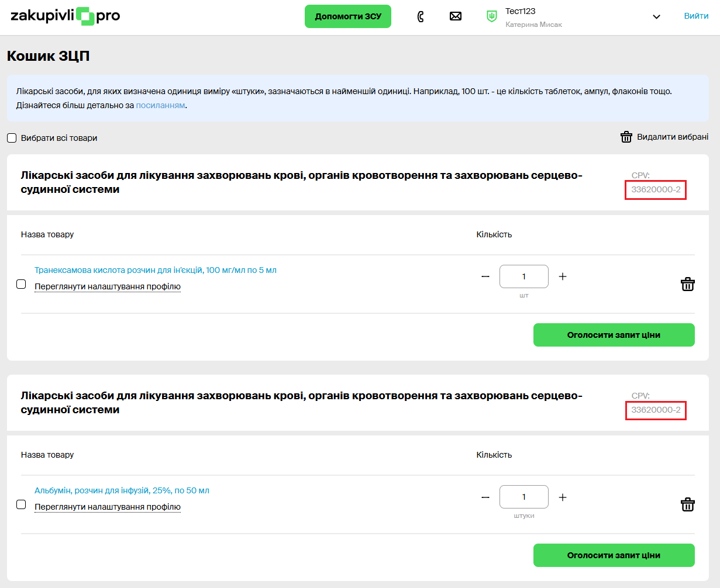The width and height of the screenshot is (720, 588).
Task: Click the green shield profile icon
Action: 492,16
